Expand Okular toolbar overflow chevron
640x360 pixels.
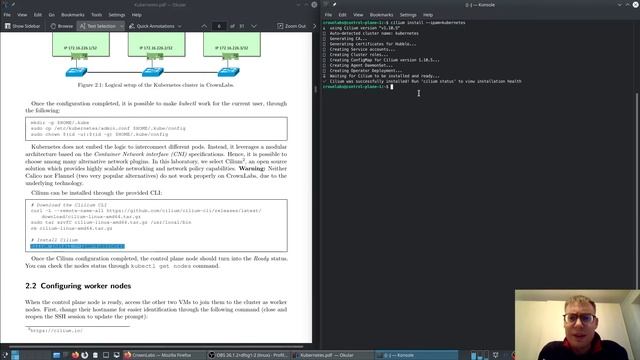[314, 26]
